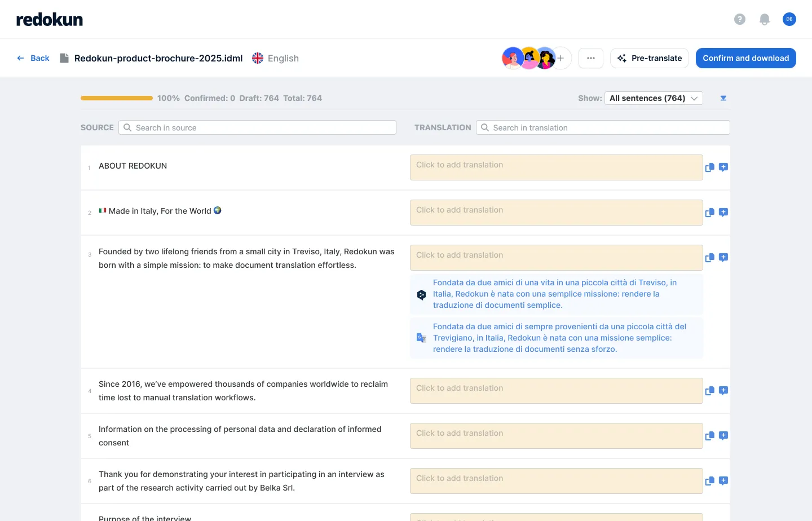The image size is (812, 521).
Task: Add translation for Founded by two segment
Action: 557,258
